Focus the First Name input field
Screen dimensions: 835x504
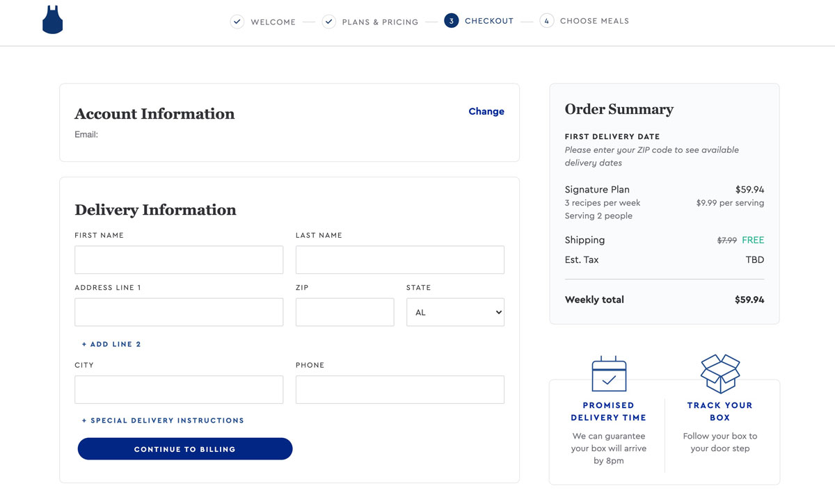179,259
